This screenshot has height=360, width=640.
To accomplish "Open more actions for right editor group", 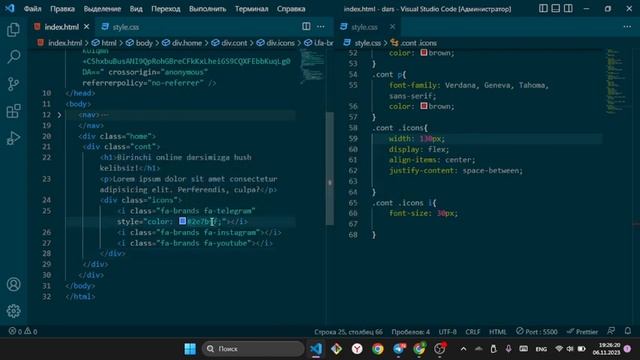I will click(627, 27).
